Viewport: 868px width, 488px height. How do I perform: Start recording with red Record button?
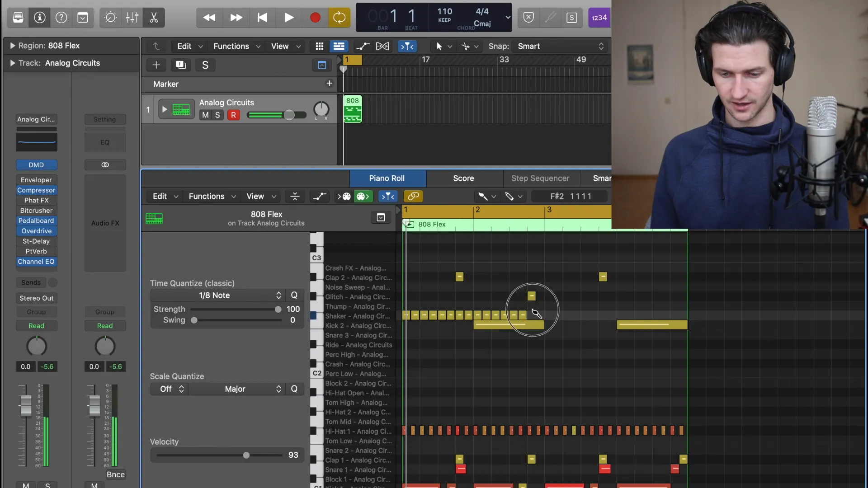[x=315, y=18]
